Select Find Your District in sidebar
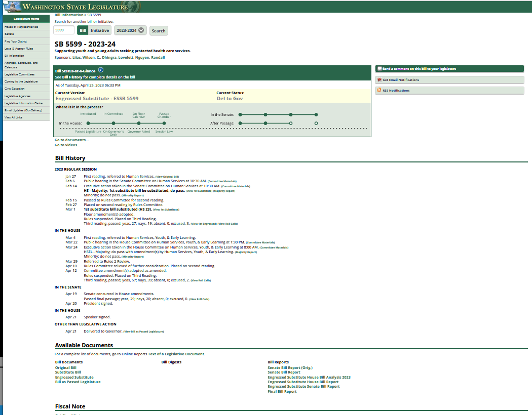532x415 pixels. 16,41
